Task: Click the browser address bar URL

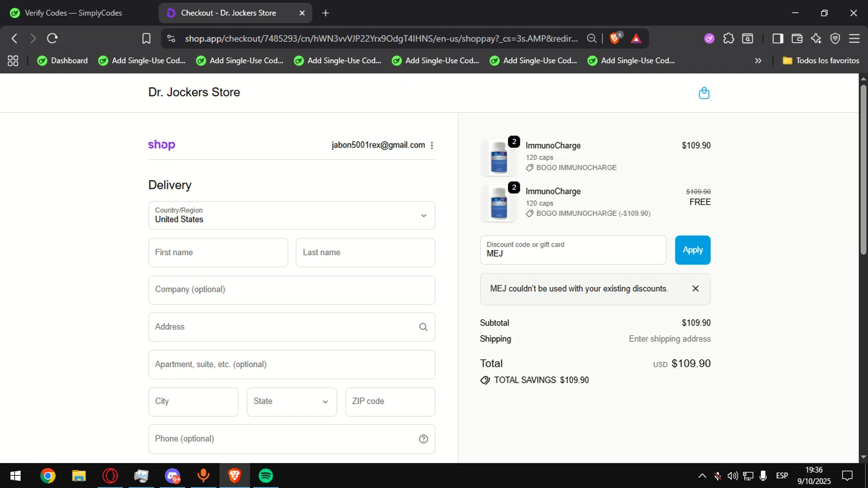Action: pyautogui.click(x=381, y=38)
